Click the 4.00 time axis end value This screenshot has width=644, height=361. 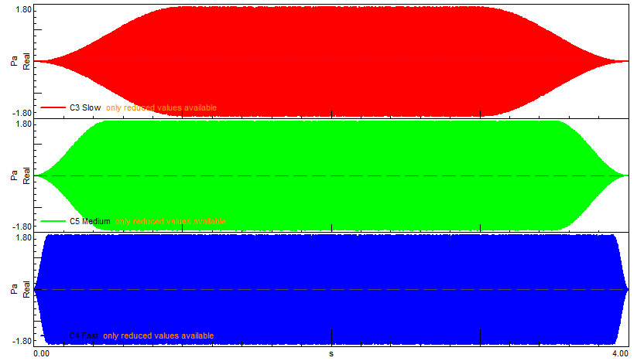click(x=618, y=353)
